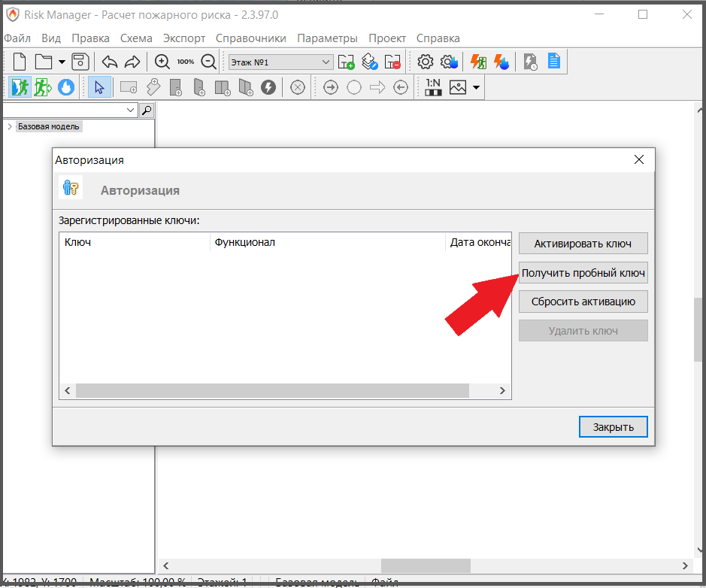Open the calculation history lightning clock icon
Image resolution: width=706 pixels, height=588 pixels.
(x=531, y=62)
